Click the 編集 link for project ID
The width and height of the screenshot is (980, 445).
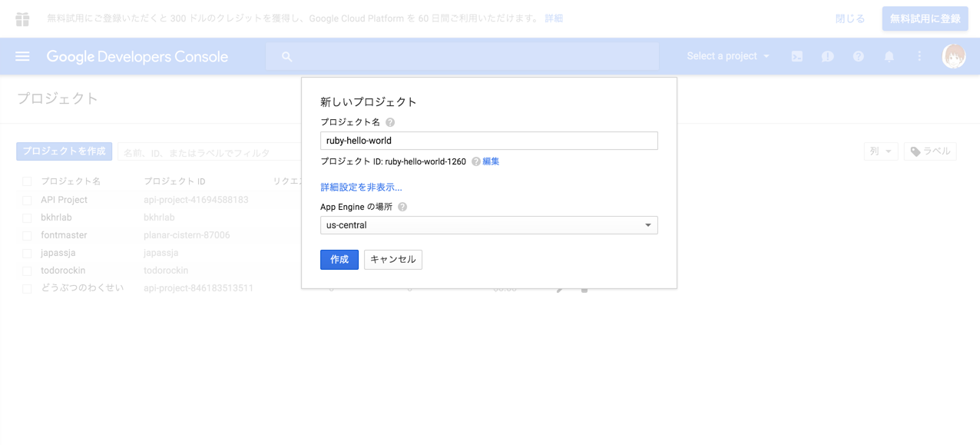491,161
